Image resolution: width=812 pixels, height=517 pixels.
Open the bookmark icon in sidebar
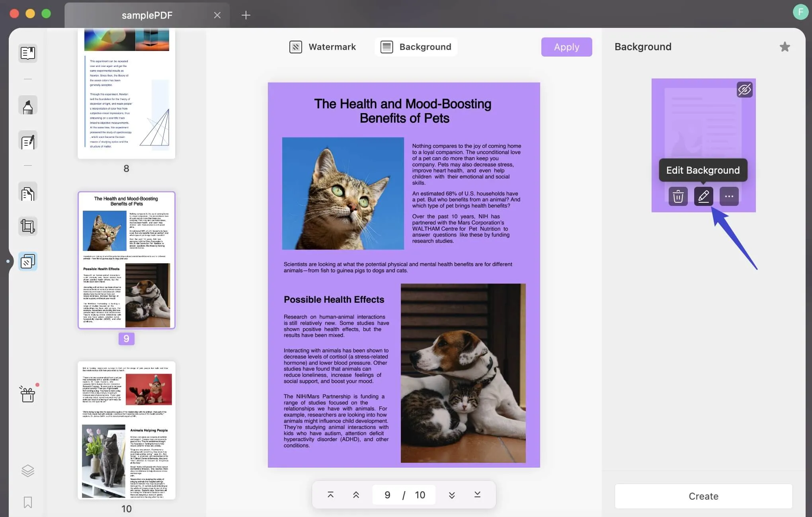pyautogui.click(x=28, y=502)
